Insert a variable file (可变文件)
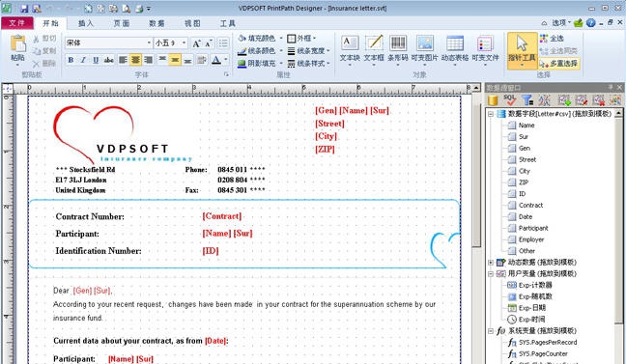This screenshot has width=626, height=364. (x=485, y=49)
